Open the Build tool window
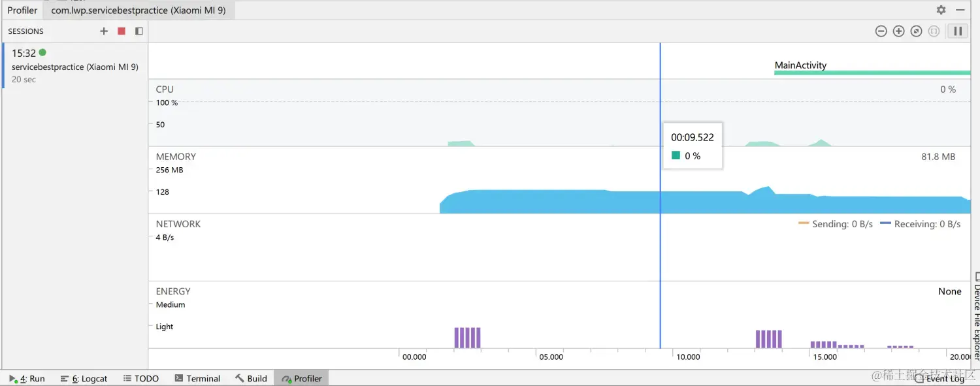The height and width of the screenshot is (386, 980). [252, 378]
